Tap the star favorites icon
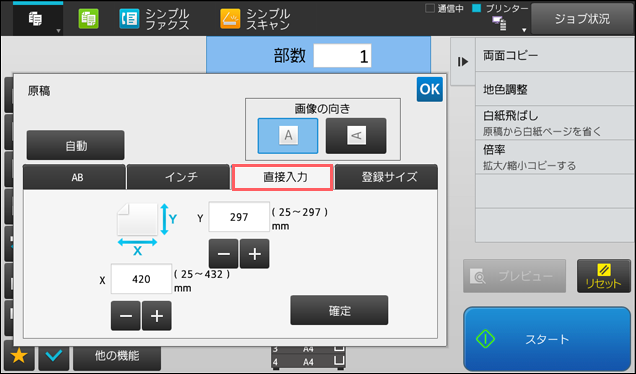Image resolution: width=636 pixels, height=374 pixels. [x=19, y=356]
